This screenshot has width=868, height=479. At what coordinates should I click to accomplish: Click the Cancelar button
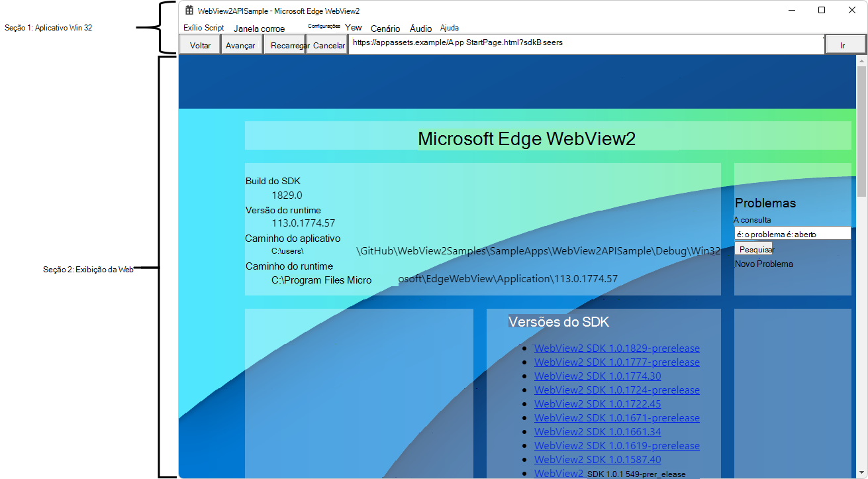[327, 45]
